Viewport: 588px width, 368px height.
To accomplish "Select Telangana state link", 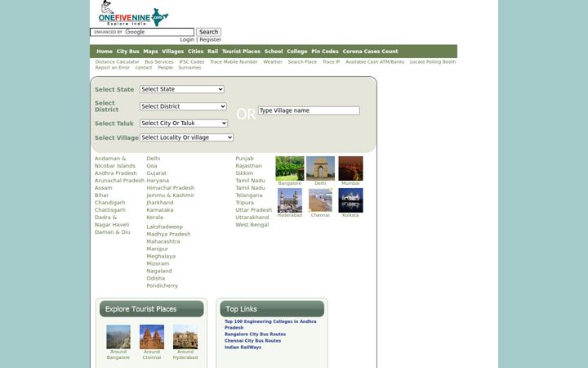I will pos(249,195).
